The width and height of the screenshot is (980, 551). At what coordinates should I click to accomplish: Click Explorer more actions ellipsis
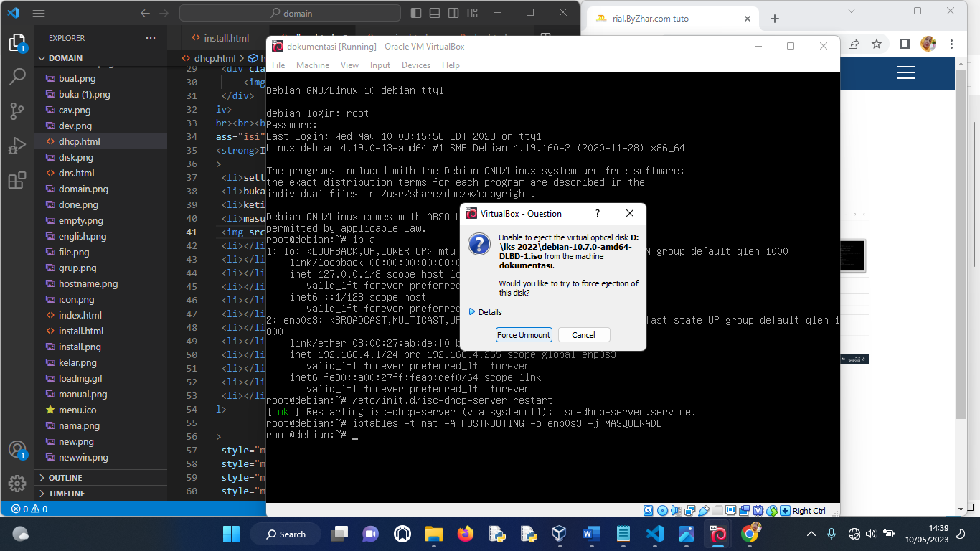[x=150, y=38]
